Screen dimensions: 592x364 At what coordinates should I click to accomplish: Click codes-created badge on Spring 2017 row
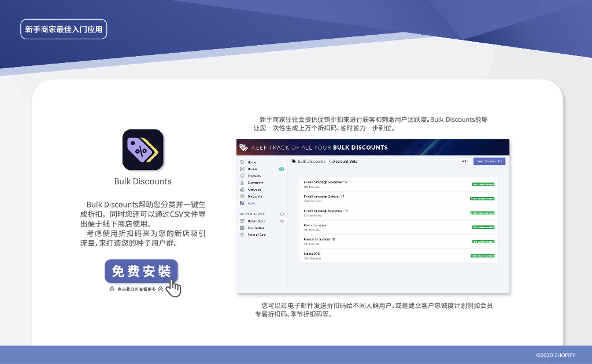482,256
